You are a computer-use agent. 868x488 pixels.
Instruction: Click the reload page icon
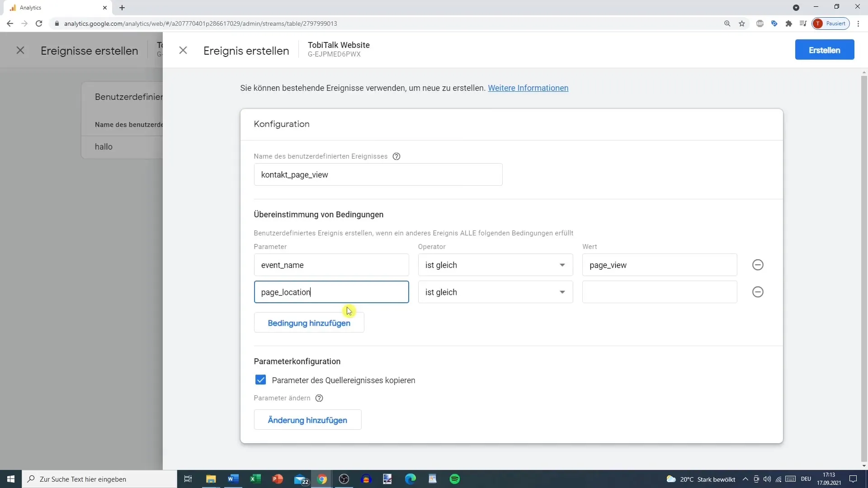tap(38, 24)
